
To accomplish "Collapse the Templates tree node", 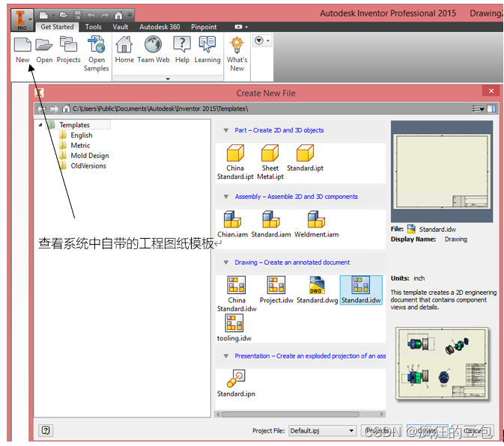I will pos(40,124).
